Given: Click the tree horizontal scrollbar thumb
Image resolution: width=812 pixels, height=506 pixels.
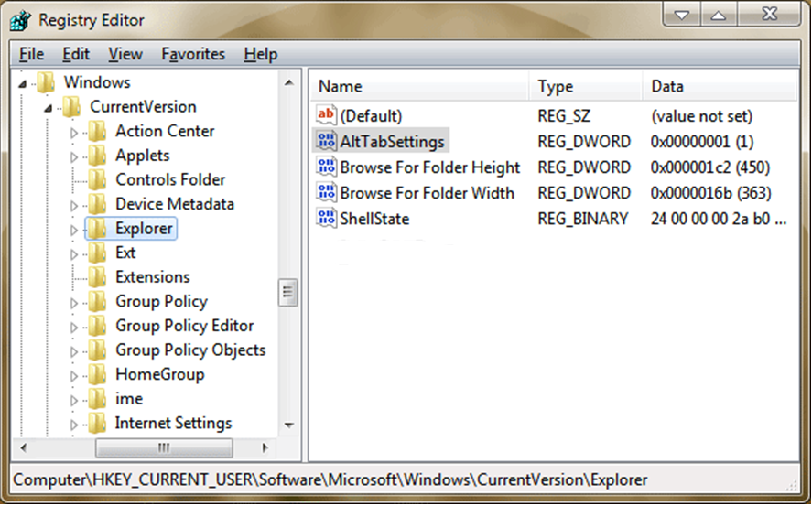Looking at the screenshot, I should (x=164, y=447).
